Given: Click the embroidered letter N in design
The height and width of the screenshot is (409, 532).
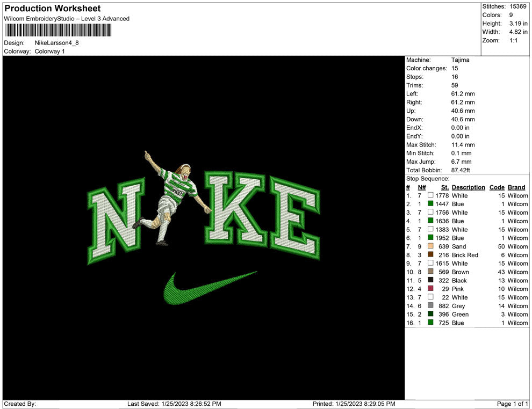Looking at the screenshot, I should 116,221.
